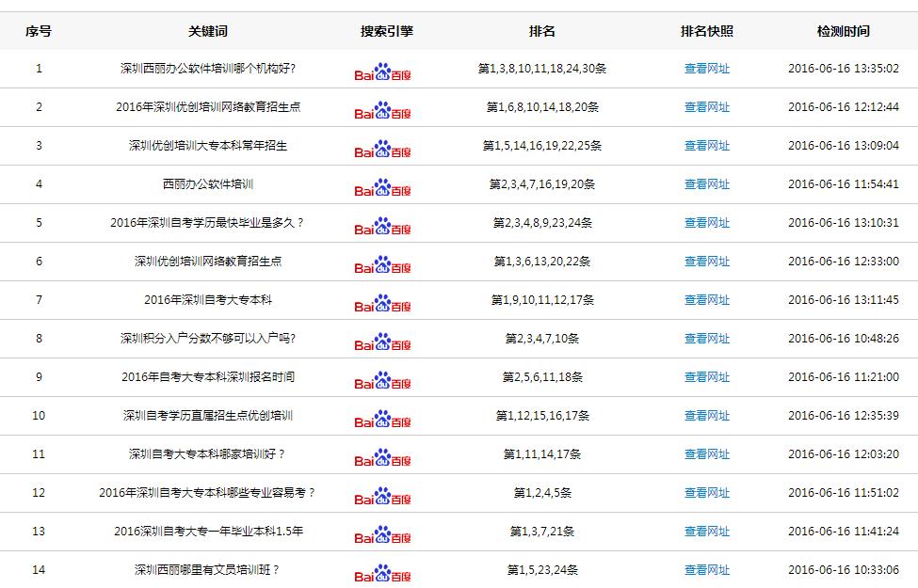Open 查看网址 link for row 4
Screen dimensions: 918x588
coord(707,184)
